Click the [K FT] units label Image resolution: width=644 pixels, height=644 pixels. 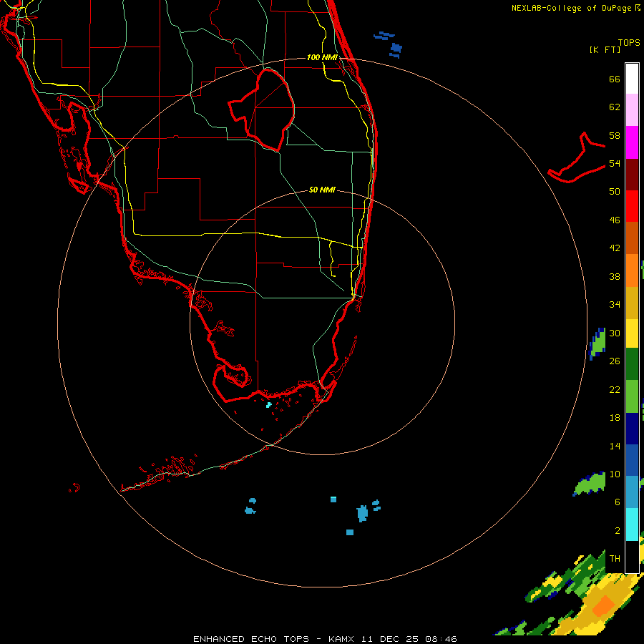coord(605,49)
